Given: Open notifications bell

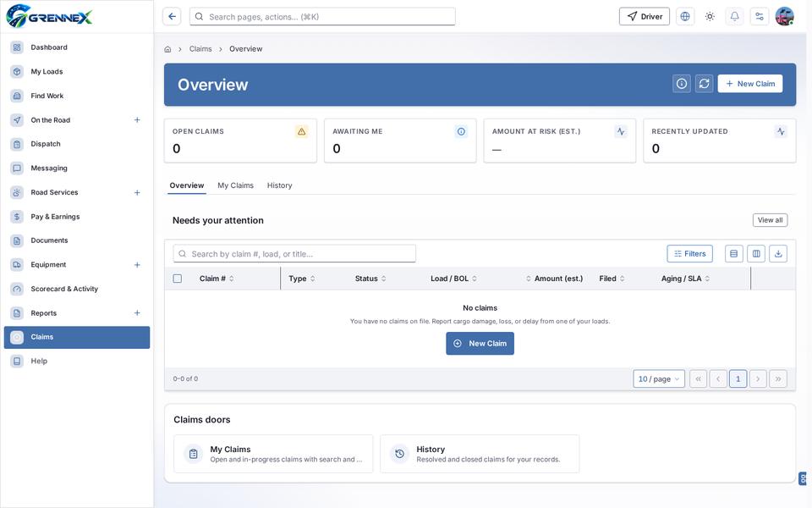Looking at the screenshot, I should (x=734, y=17).
